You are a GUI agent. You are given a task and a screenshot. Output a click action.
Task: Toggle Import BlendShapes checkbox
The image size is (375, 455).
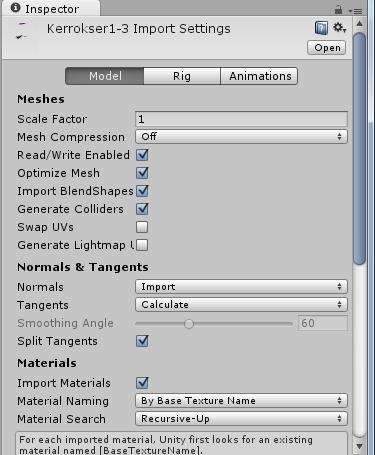tap(142, 191)
